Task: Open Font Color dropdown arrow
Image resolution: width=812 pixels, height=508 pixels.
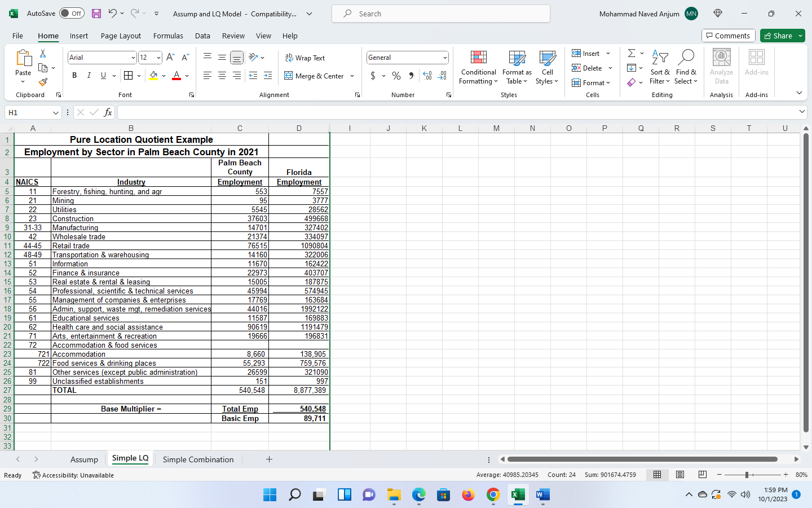Action: pyautogui.click(x=187, y=76)
